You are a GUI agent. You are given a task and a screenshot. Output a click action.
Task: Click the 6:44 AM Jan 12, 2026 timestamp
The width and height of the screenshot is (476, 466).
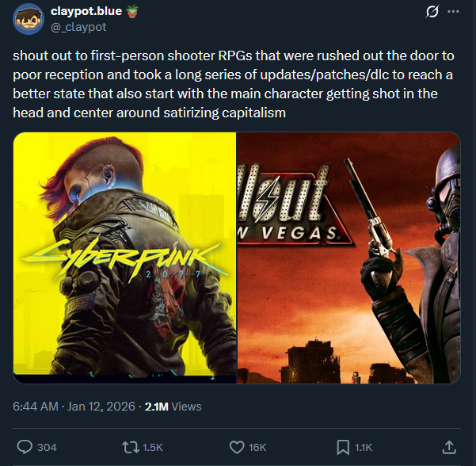click(74, 407)
